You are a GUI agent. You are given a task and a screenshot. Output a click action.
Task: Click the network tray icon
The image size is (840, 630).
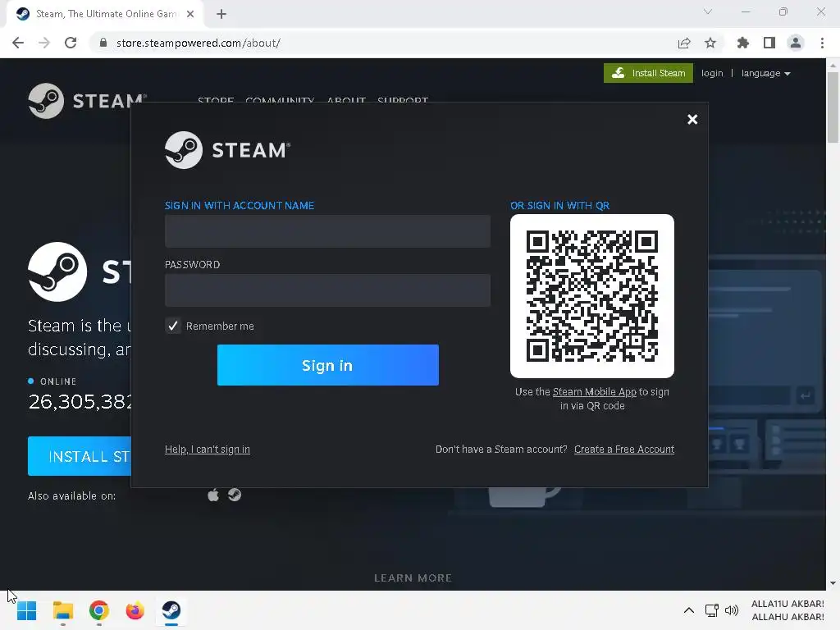(x=711, y=610)
